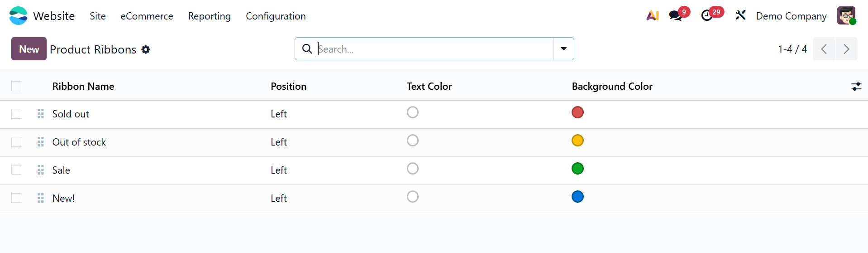Expand the search options dropdown arrow
The image size is (868, 253).
click(x=564, y=49)
